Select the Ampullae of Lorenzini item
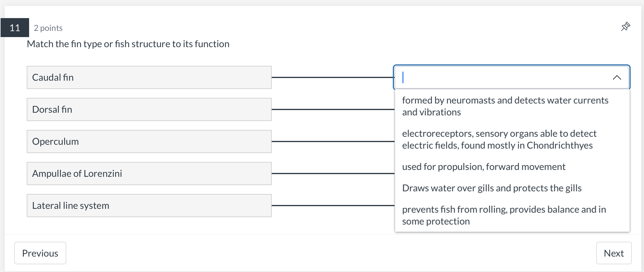This screenshot has height=272, width=644. click(148, 174)
